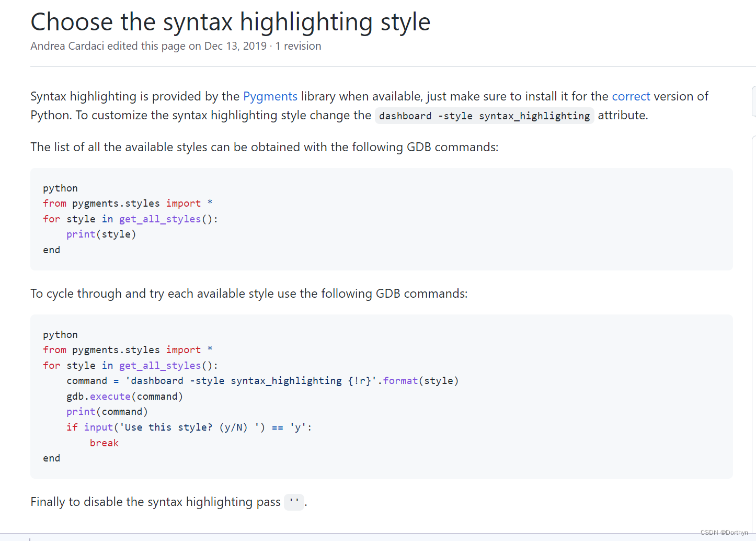The width and height of the screenshot is (756, 541).
Task: Click 'end' at bottom of second code block
Action: point(51,458)
